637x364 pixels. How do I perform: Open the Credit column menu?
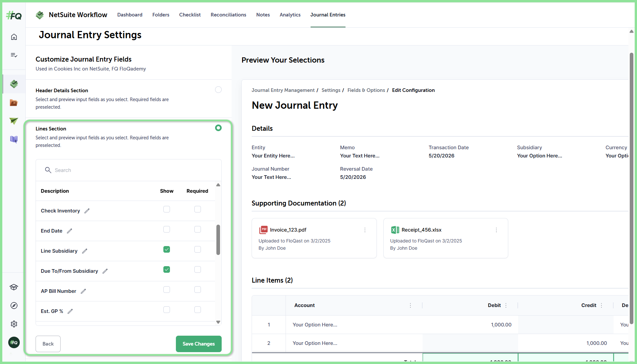pyautogui.click(x=601, y=305)
